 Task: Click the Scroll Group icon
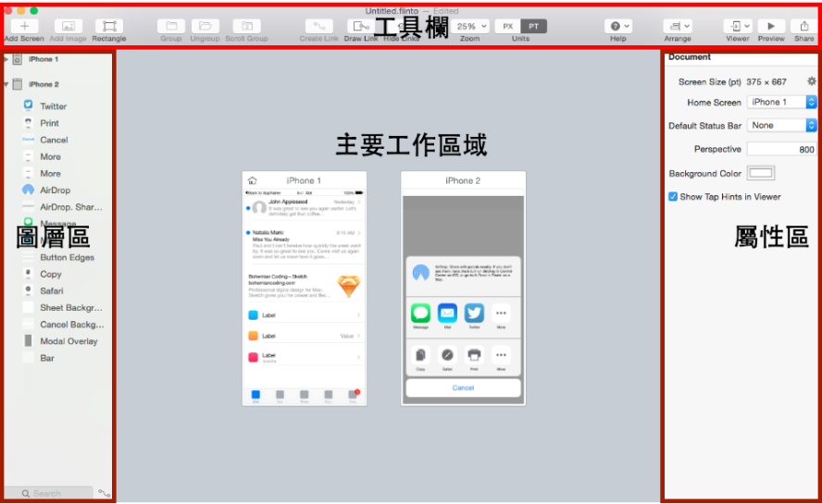[x=246, y=26]
